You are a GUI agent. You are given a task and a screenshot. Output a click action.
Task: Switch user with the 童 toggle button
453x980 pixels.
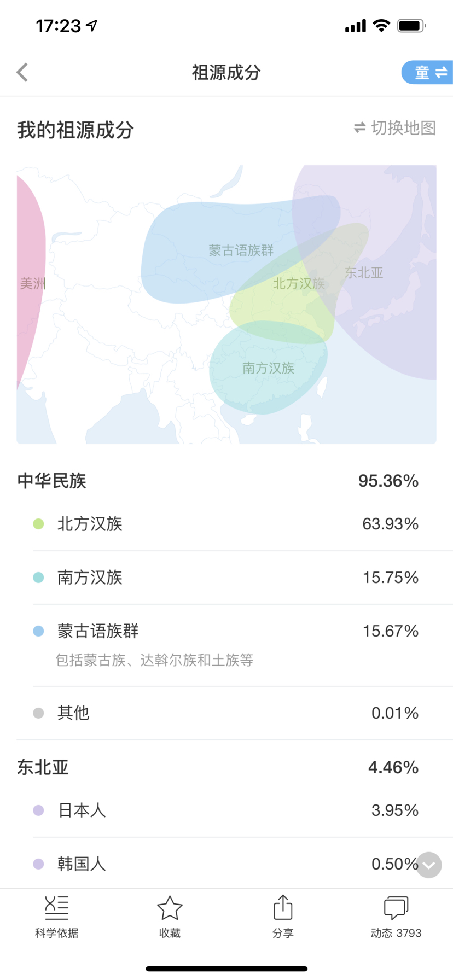coord(429,72)
